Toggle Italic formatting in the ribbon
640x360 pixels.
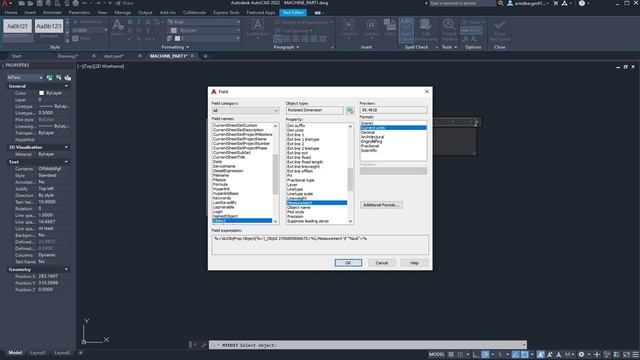pos(139,22)
